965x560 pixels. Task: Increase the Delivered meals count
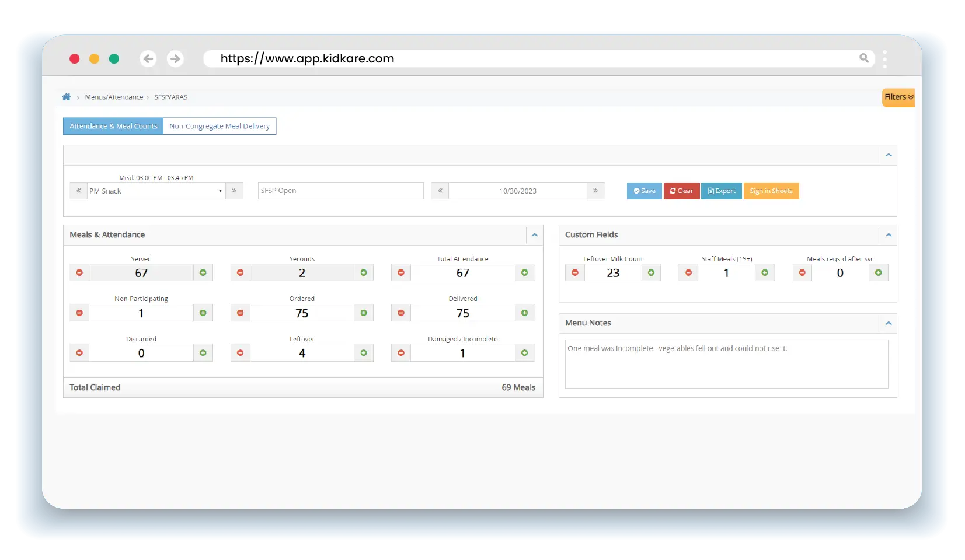pyautogui.click(x=525, y=313)
